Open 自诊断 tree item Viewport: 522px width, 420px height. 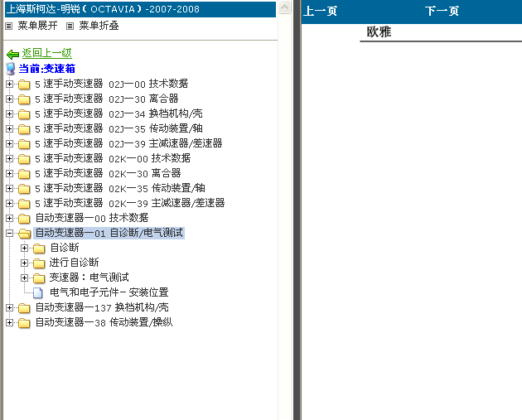65,248
